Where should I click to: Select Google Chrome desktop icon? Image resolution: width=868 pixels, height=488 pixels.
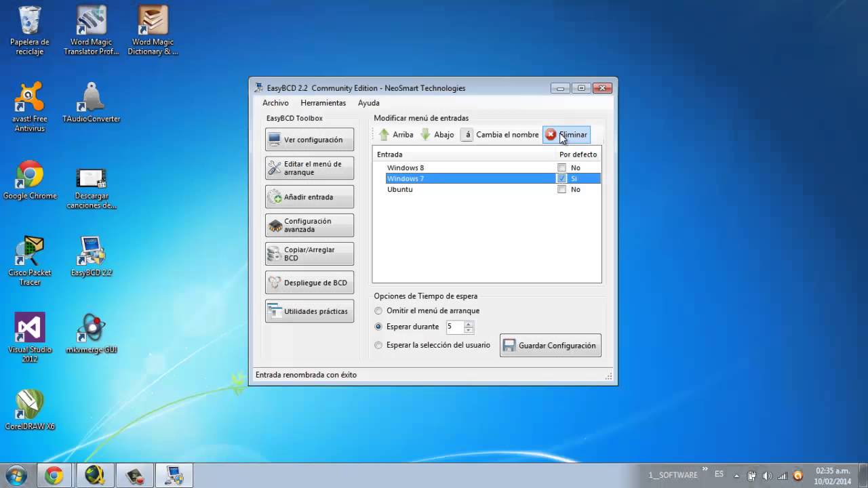(30, 181)
